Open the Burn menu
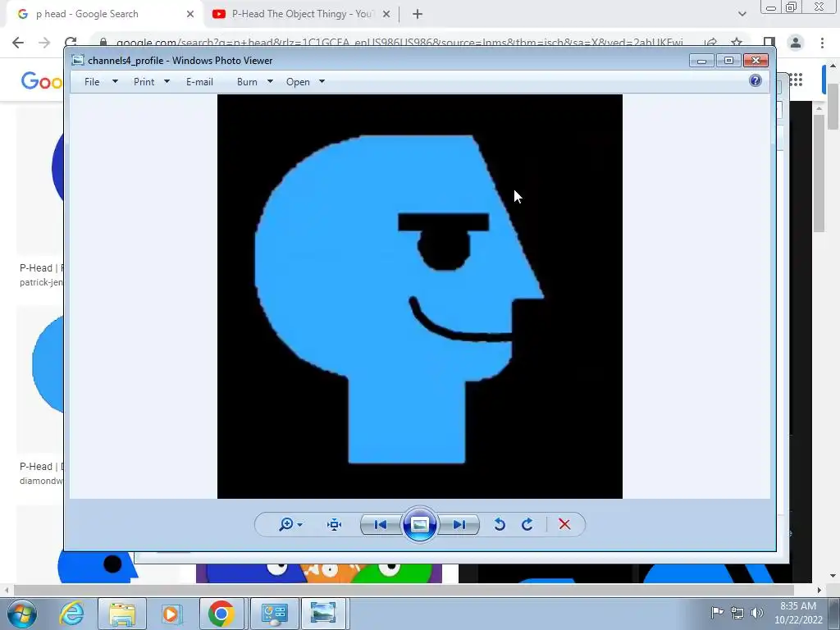Screen dimensions: 840x630 pyautogui.click(x=247, y=82)
